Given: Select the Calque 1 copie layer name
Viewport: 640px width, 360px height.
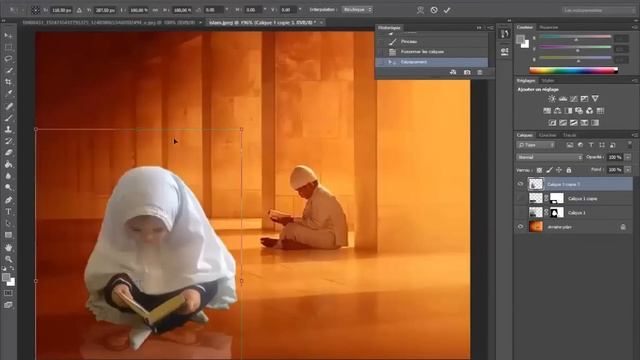Looking at the screenshot, I should coord(582,198).
